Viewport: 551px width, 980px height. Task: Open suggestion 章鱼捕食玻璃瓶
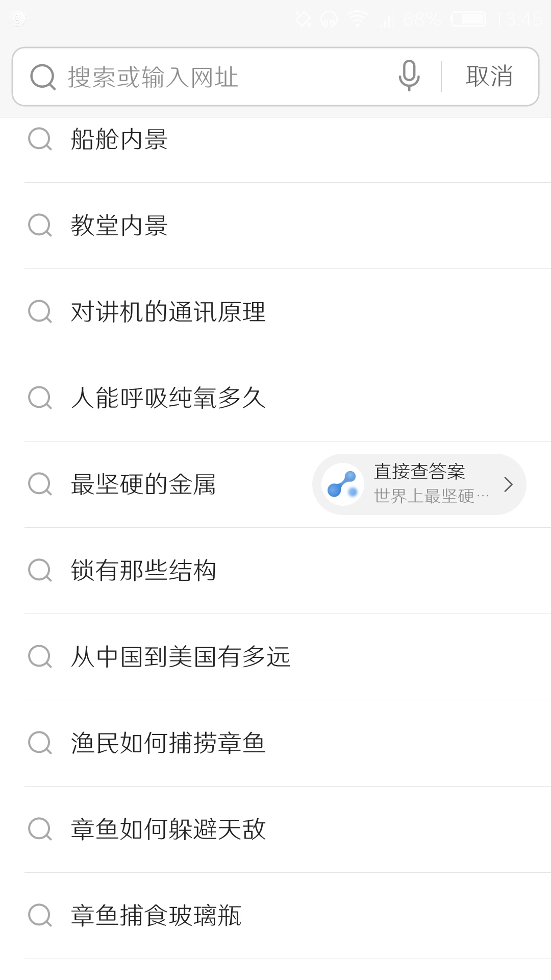(x=156, y=916)
